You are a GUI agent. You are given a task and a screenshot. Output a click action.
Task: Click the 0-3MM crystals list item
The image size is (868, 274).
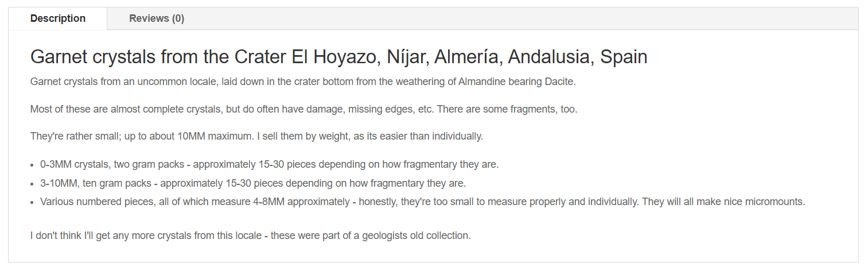click(269, 164)
